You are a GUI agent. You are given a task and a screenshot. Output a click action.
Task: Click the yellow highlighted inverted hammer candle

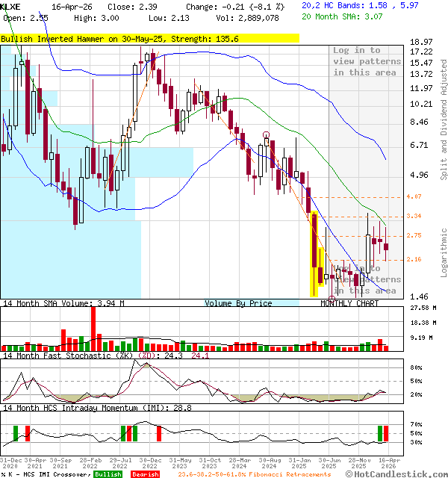pos(314,254)
